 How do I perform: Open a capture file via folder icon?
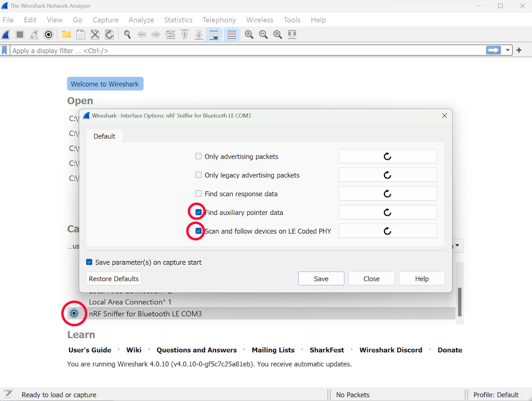(x=66, y=34)
